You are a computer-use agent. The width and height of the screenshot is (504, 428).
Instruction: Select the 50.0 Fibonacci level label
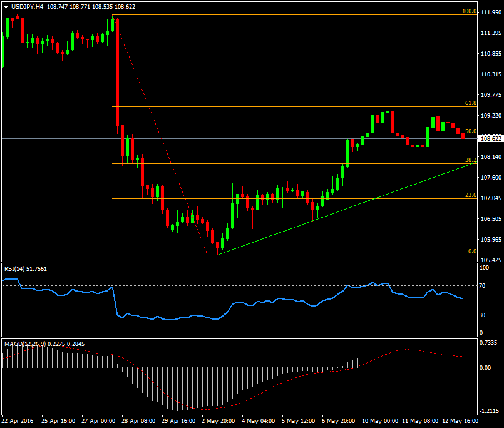(x=471, y=131)
